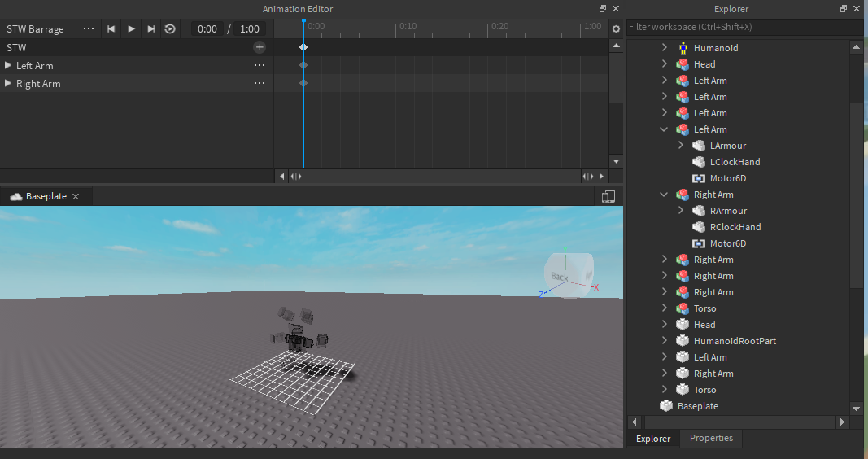
Task: Expand the first Head item in Explorer
Action: pos(665,63)
